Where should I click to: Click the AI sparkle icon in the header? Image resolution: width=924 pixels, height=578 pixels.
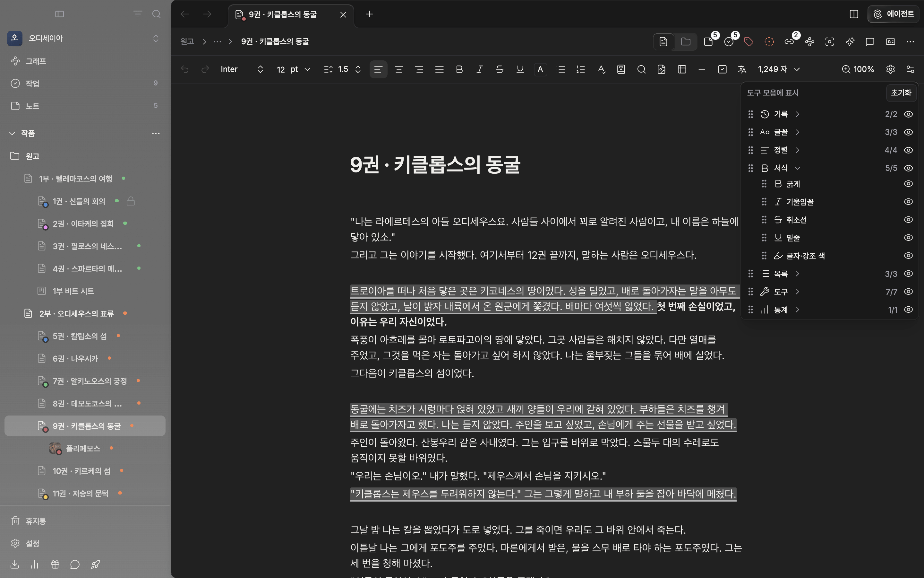coord(850,42)
